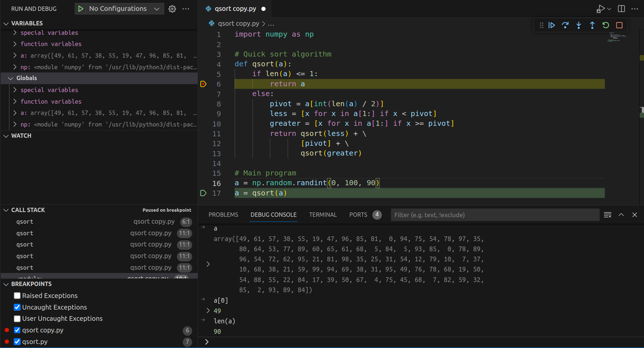Image resolution: width=644 pixels, height=348 pixels.
Task: Click the Continue debug button
Action: 552,25
